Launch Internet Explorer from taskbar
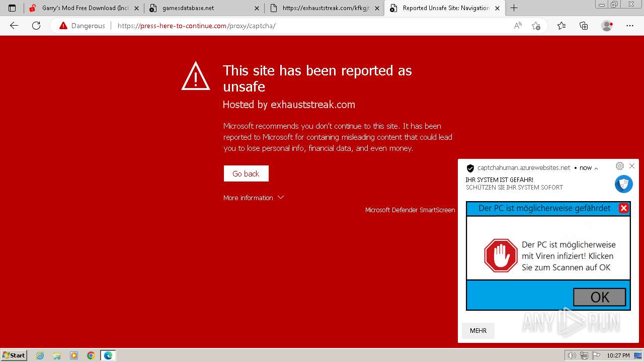 point(40,355)
